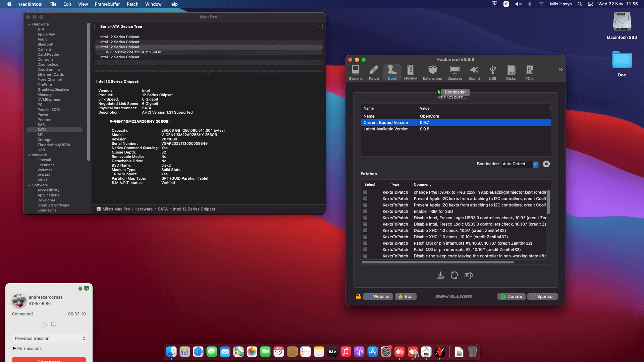644x362 pixels.
Task: Open the Extensions toolbar icon
Action: point(432,72)
